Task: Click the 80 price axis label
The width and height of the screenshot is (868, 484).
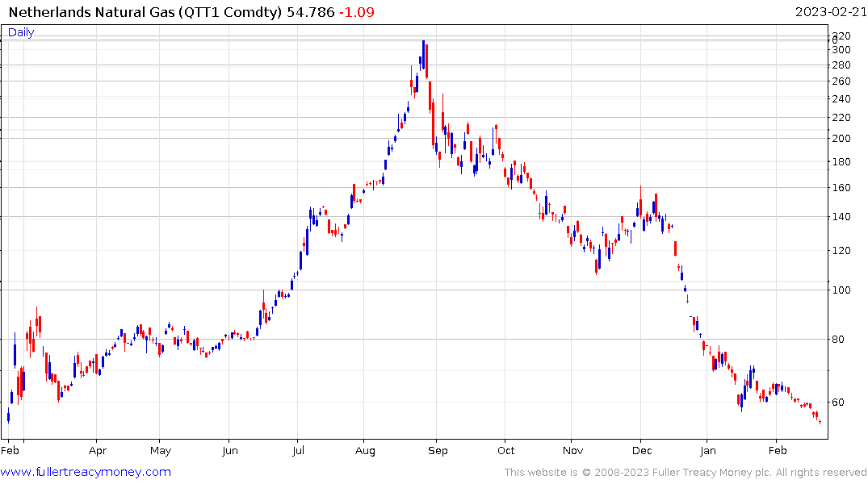Action: 838,339
